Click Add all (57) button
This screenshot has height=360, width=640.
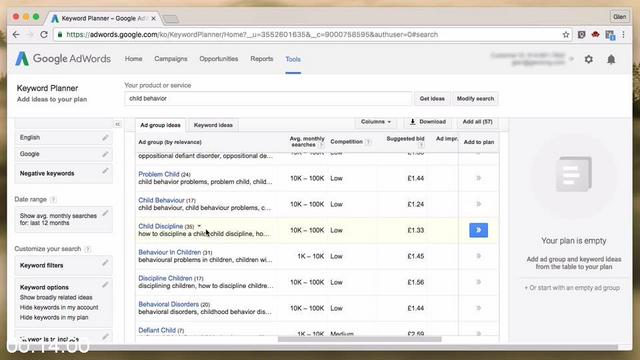click(477, 122)
